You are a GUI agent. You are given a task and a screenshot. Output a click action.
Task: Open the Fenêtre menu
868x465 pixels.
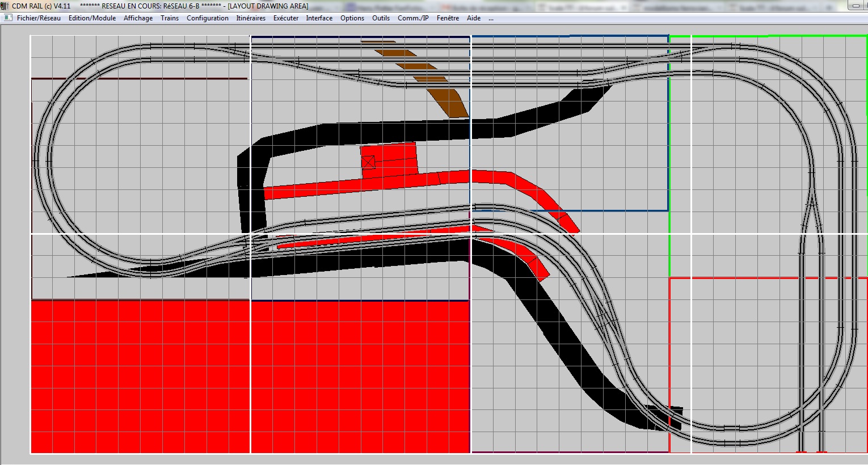point(448,18)
